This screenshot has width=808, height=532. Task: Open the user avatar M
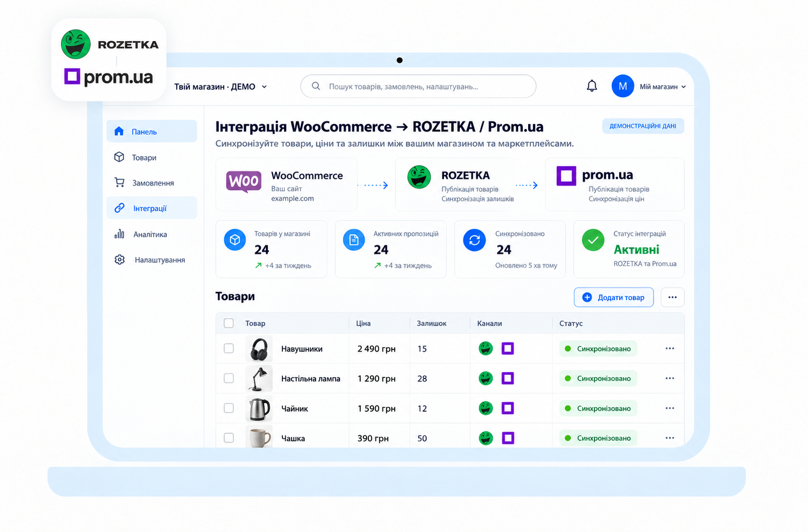(622, 86)
